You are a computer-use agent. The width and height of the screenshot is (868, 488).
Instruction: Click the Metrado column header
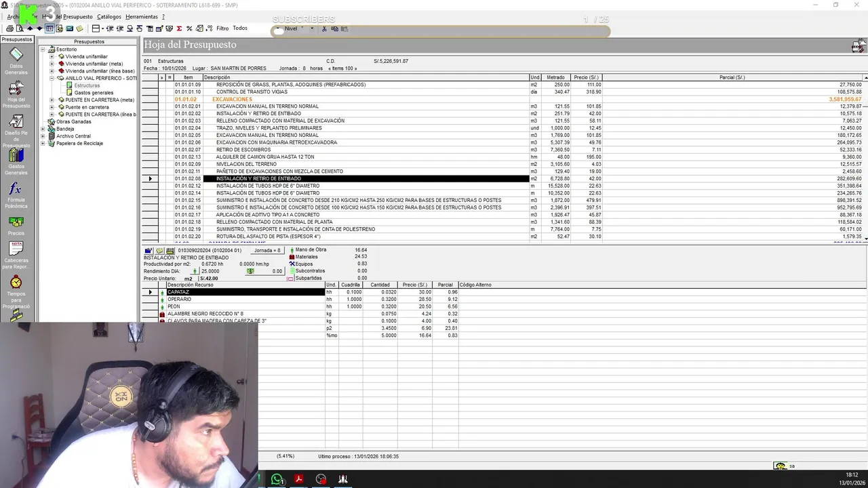click(x=555, y=77)
